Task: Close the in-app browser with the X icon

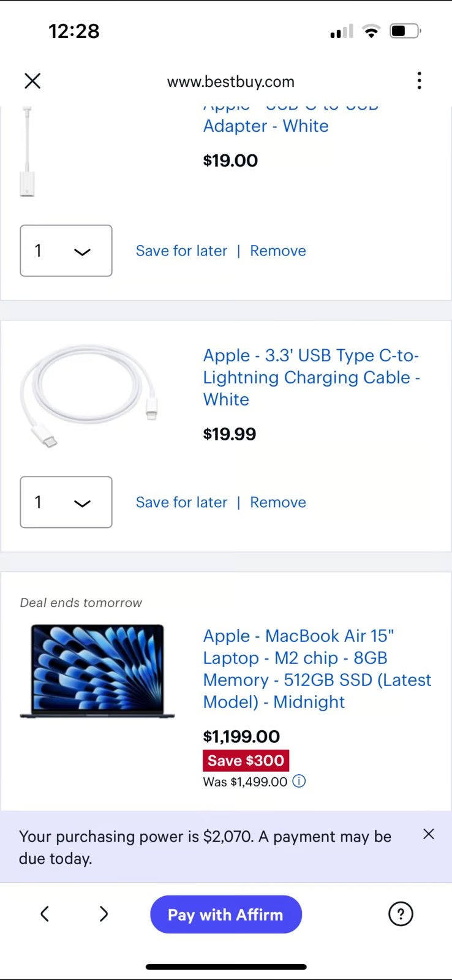Action: (x=32, y=81)
